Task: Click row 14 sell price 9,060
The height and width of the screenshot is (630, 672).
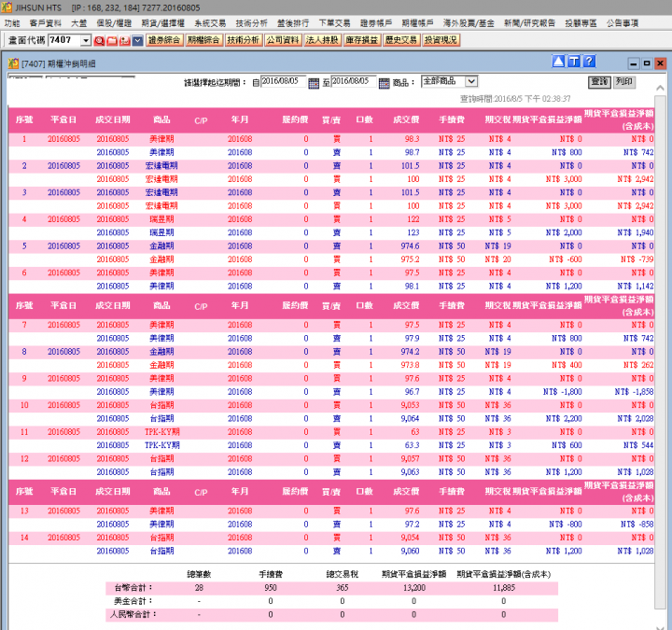Action: point(410,552)
